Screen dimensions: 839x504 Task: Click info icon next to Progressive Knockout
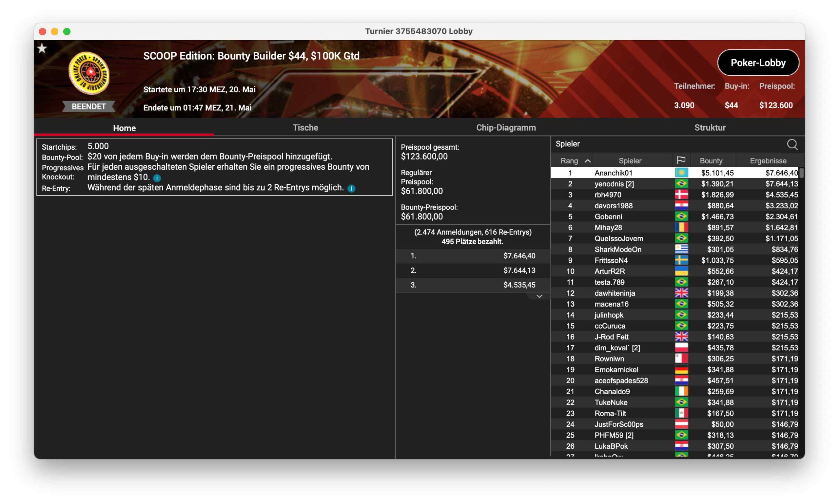pyautogui.click(x=157, y=177)
